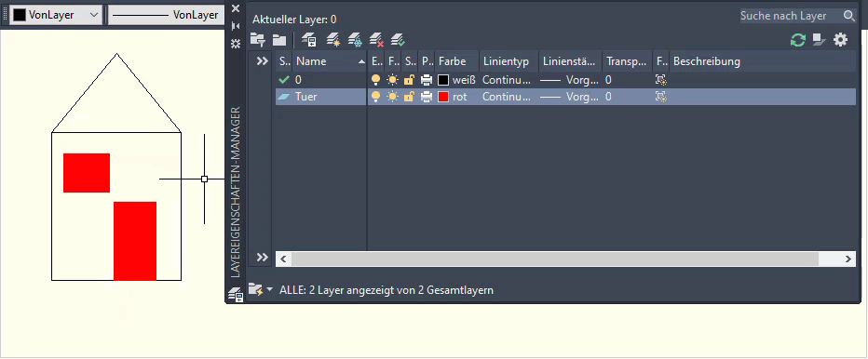Screen dimensions: 868x359
Task: Click Linientyp column header
Action: [x=509, y=60]
